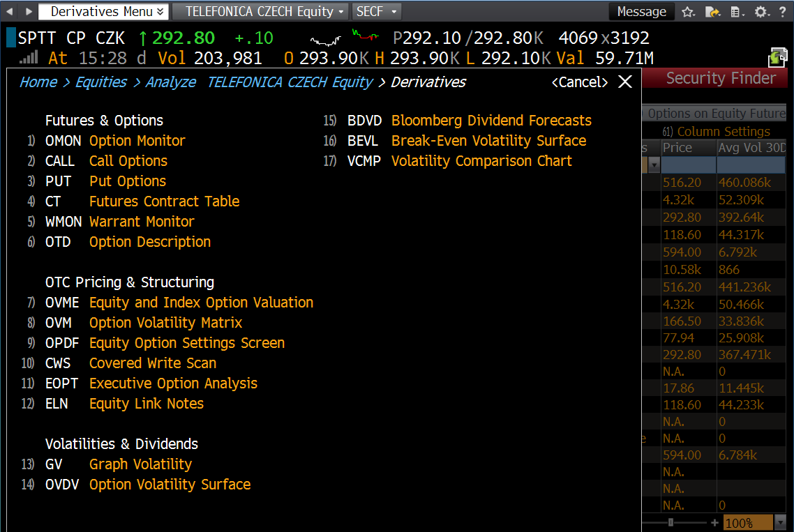Click the Message button

[x=641, y=12]
